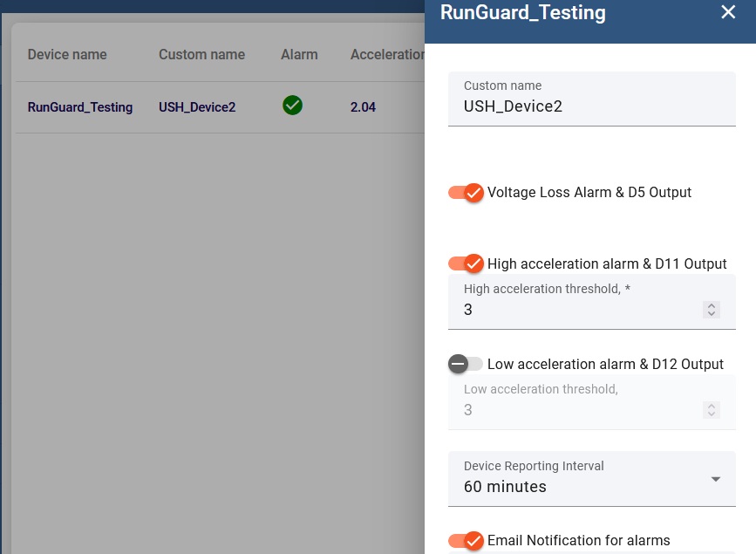The image size is (756, 554).
Task: Turn off High acceleration alarm & D11 Output
Action: (x=466, y=263)
